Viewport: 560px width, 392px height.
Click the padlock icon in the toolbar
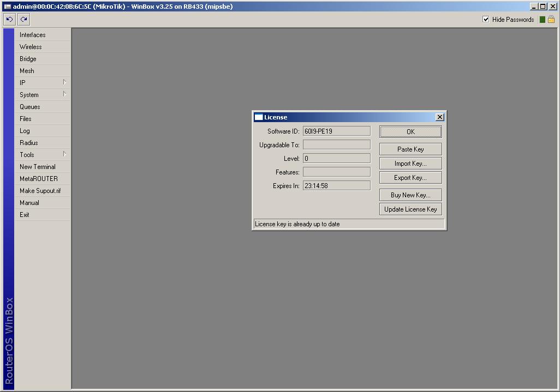point(551,19)
